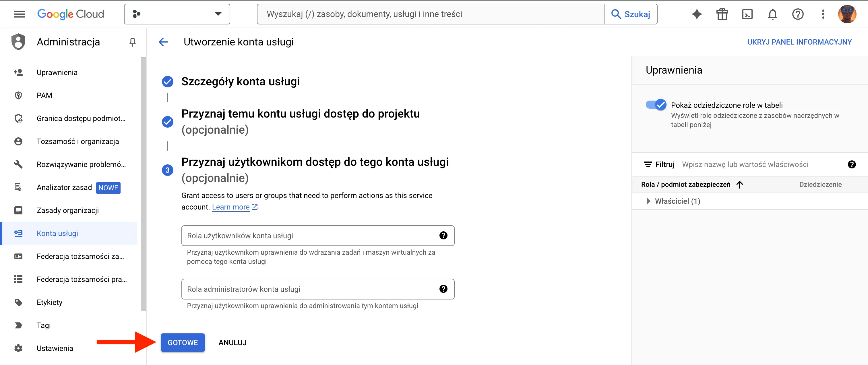Click the Uprawnienia add-person icon
Viewport: 868px width, 365px height.
click(x=18, y=72)
